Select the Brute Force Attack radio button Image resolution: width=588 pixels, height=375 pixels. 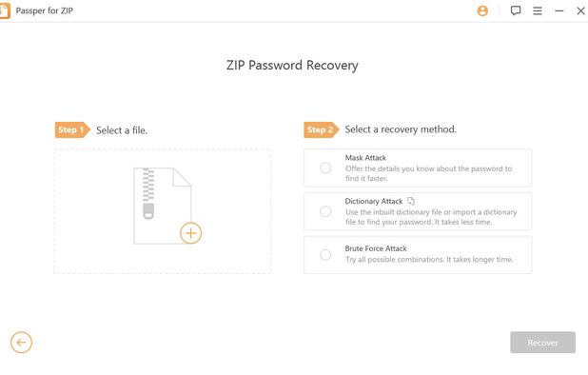pyautogui.click(x=325, y=255)
